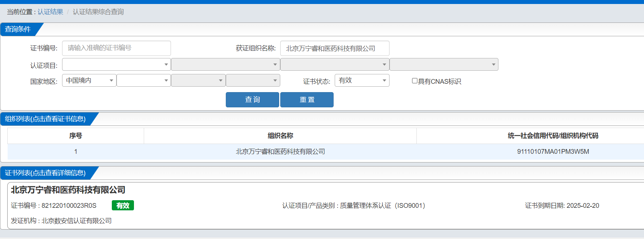This screenshot has height=239, width=644.
Task: Click the 统一社会信用代码 column header
Action: (x=553, y=136)
